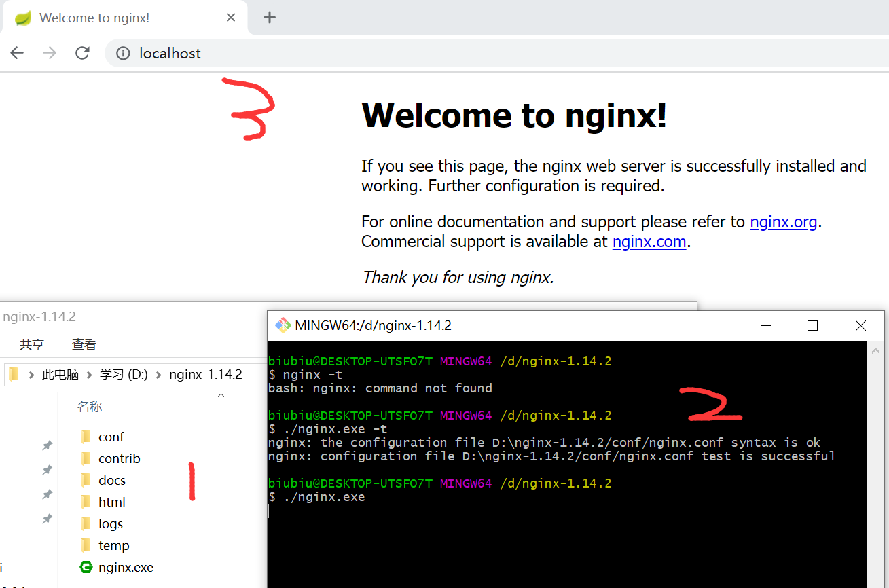Image resolution: width=889 pixels, height=588 pixels.
Task: Click the MINGW64 terminal scrollbar
Action: pyautogui.click(x=875, y=464)
